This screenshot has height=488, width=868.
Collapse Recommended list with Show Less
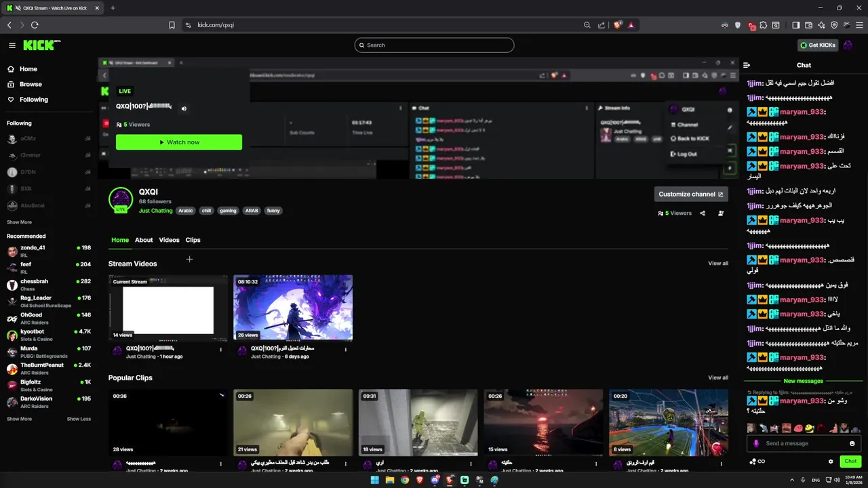(x=79, y=419)
